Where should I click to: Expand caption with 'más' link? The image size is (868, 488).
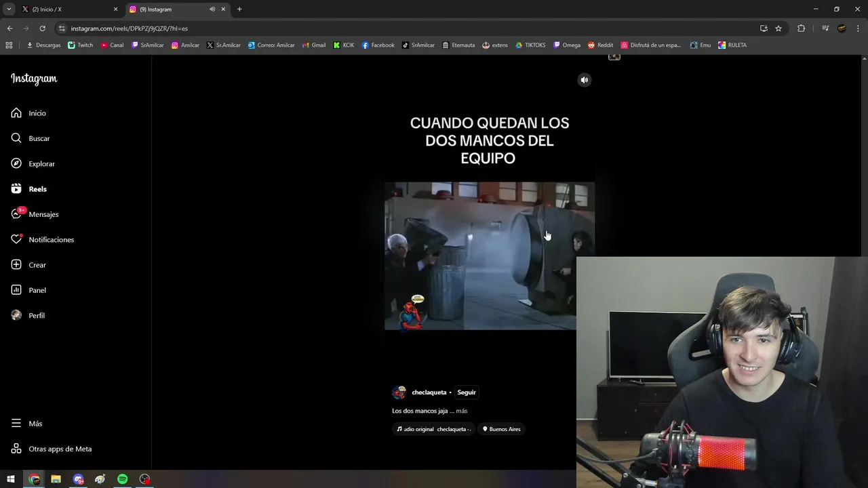(x=462, y=411)
